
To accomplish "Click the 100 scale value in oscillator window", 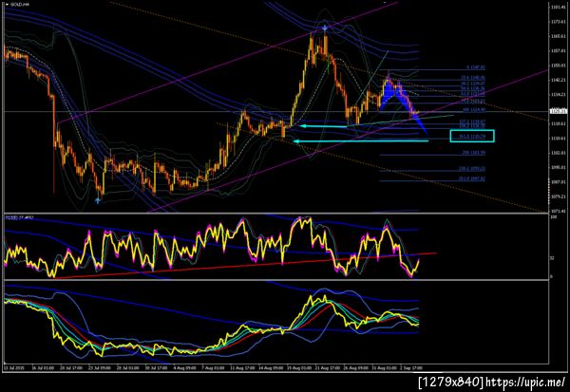I will point(554,217).
